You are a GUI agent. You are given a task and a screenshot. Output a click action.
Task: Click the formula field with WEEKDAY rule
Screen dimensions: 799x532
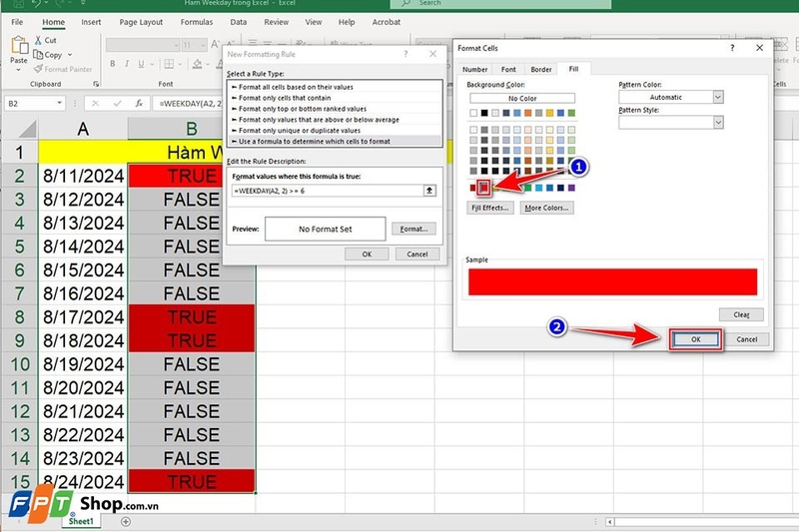328,191
